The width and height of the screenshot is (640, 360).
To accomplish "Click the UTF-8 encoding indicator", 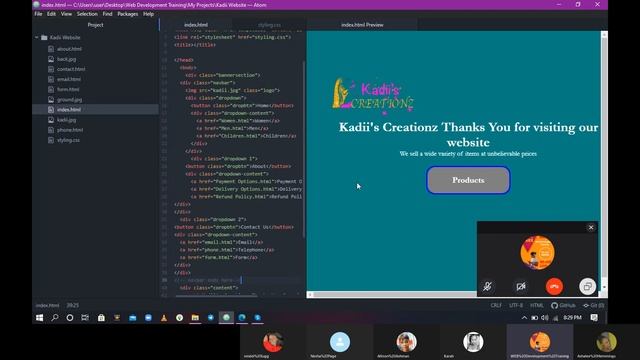I will pos(516,305).
